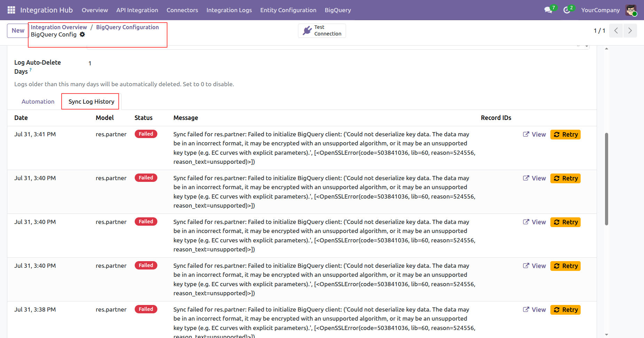Open the apps grid menu icon
644x338 pixels.
[11, 10]
